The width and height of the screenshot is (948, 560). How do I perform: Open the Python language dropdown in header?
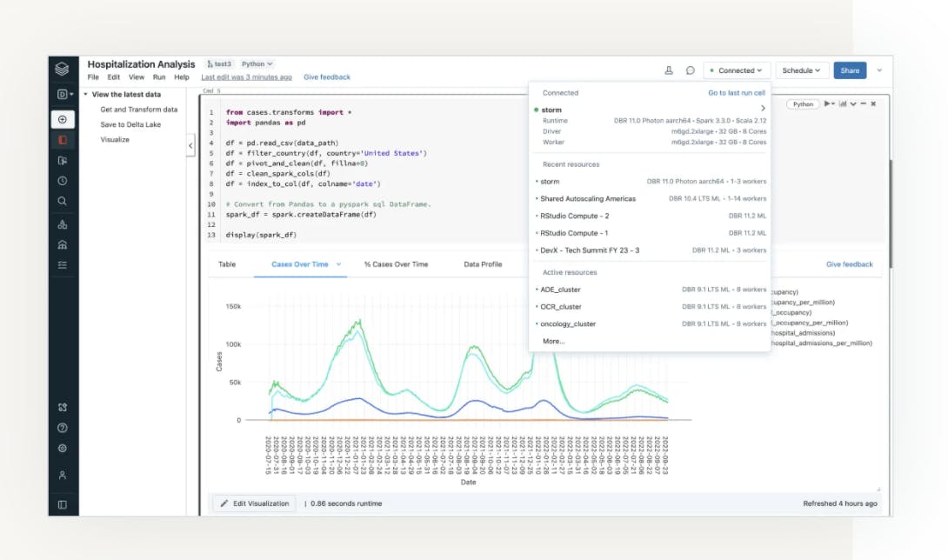tap(257, 63)
